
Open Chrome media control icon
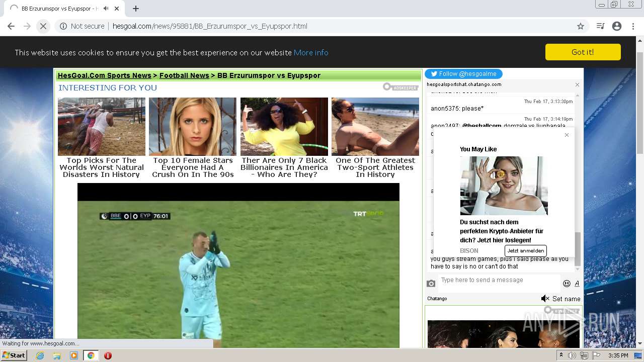click(600, 26)
